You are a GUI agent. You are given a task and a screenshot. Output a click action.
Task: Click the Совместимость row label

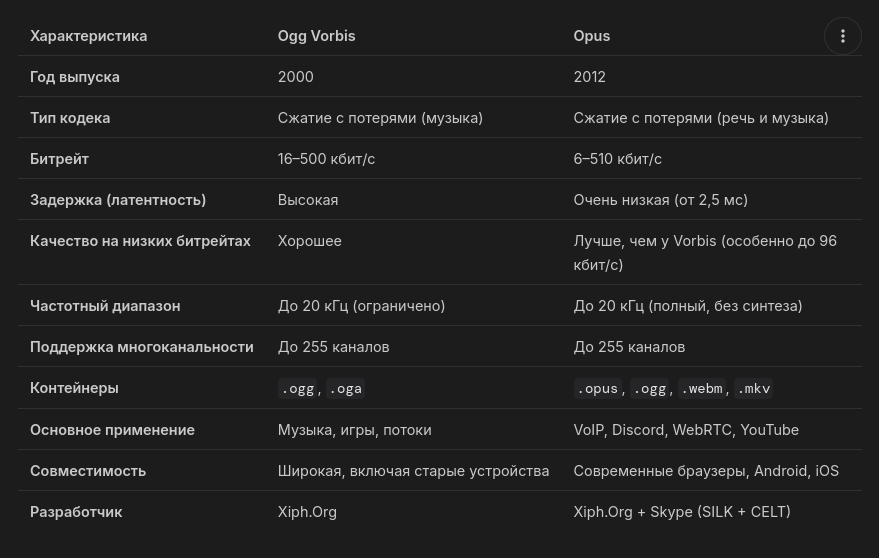point(88,471)
